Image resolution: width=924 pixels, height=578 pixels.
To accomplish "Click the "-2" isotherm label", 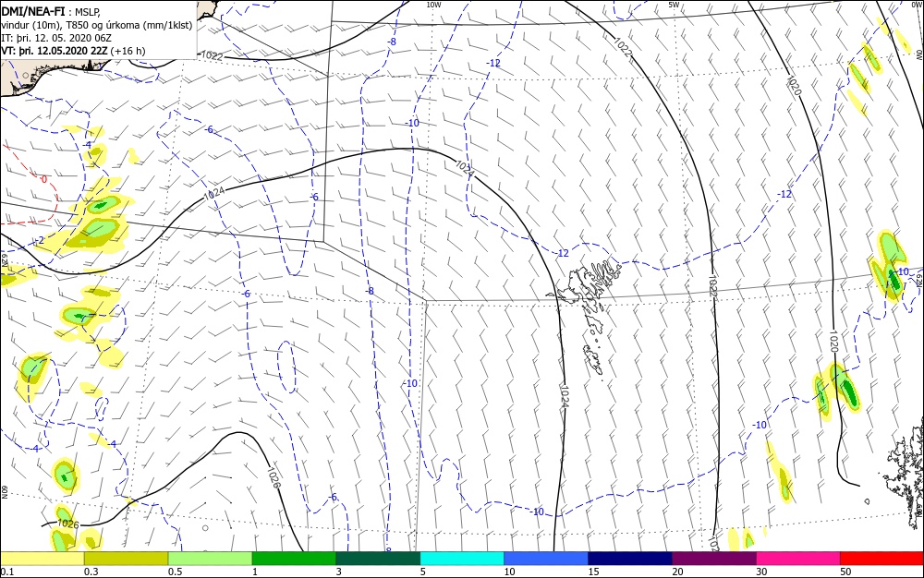I will tap(39, 241).
